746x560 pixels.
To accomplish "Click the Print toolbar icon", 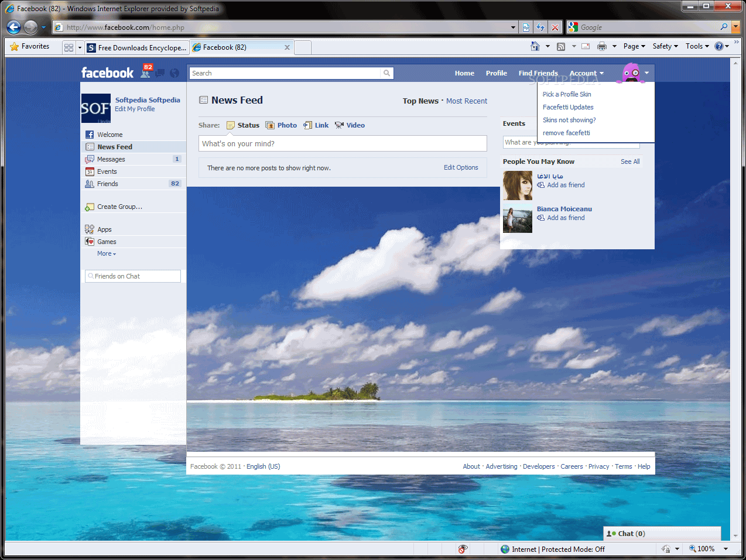I will coord(602,46).
